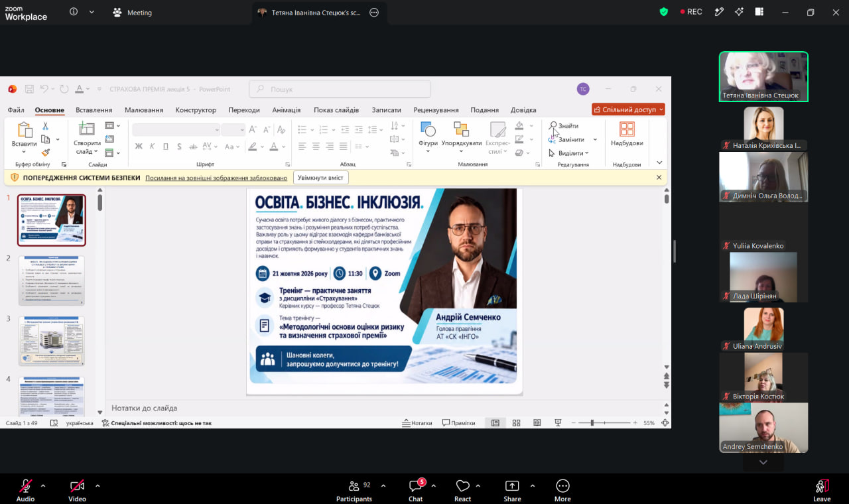Open the Вставлення ribbon tab
The width and height of the screenshot is (849, 504).
click(x=94, y=110)
